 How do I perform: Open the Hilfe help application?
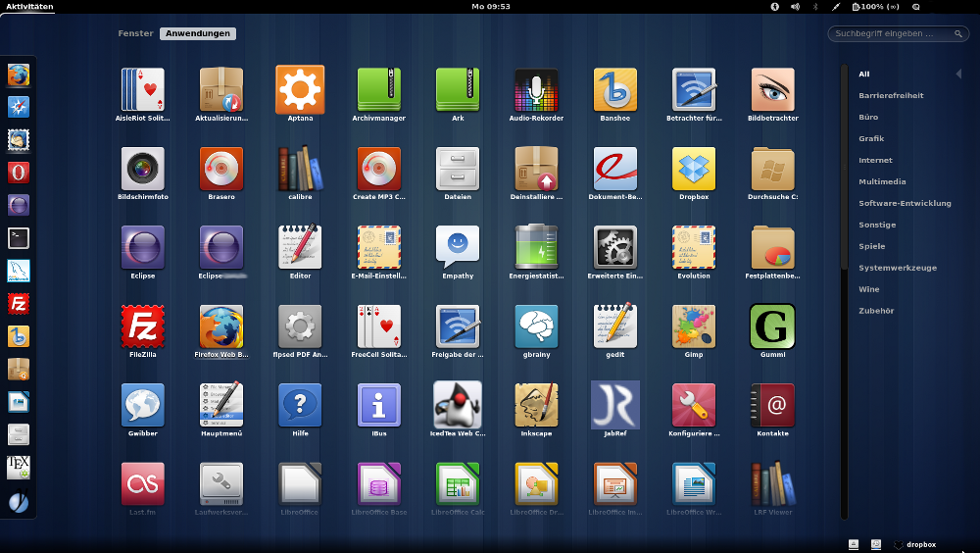(x=300, y=410)
